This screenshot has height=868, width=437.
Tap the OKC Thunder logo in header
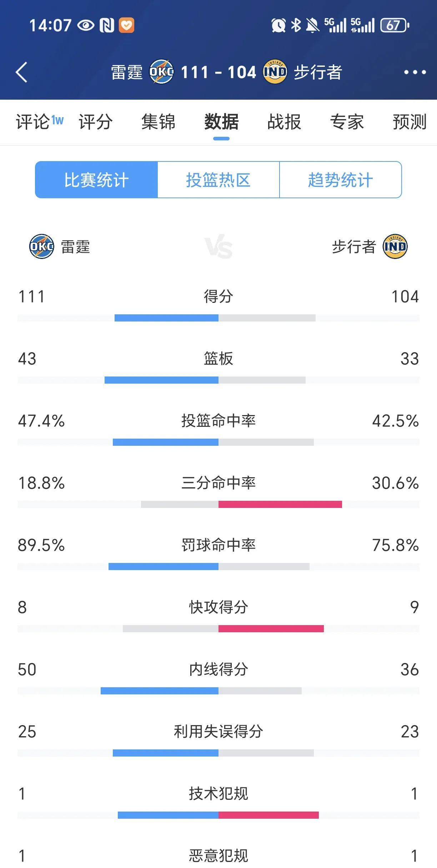161,72
